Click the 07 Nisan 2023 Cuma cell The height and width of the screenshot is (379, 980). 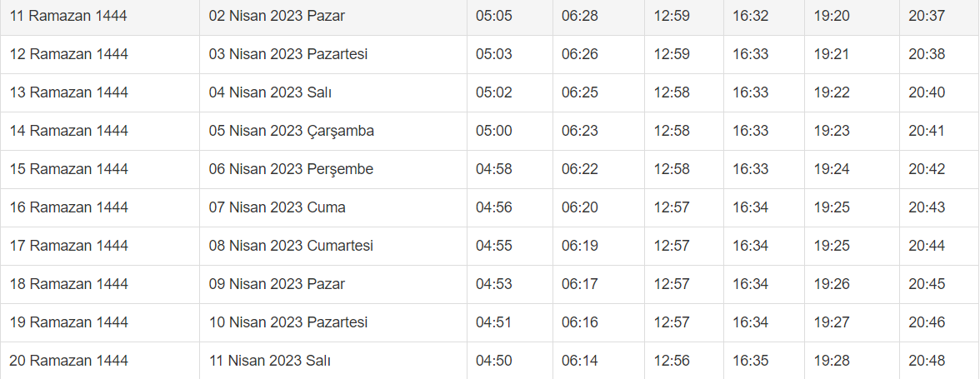(x=277, y=207)
